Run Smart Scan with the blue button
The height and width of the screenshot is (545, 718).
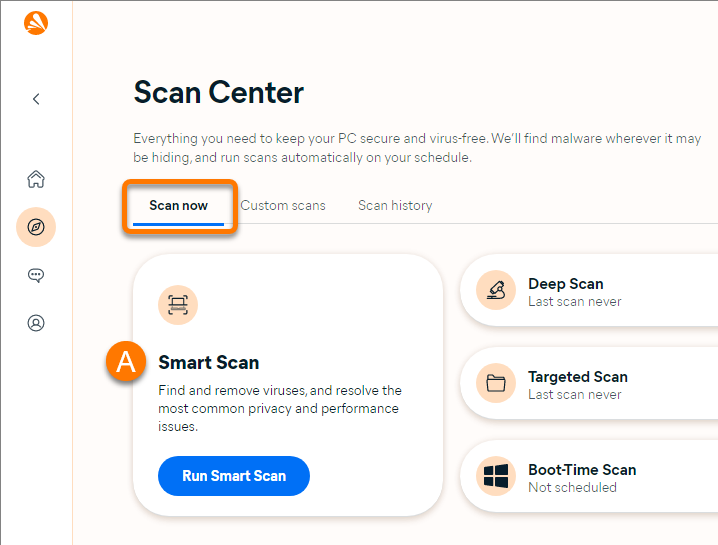point(234,476)
